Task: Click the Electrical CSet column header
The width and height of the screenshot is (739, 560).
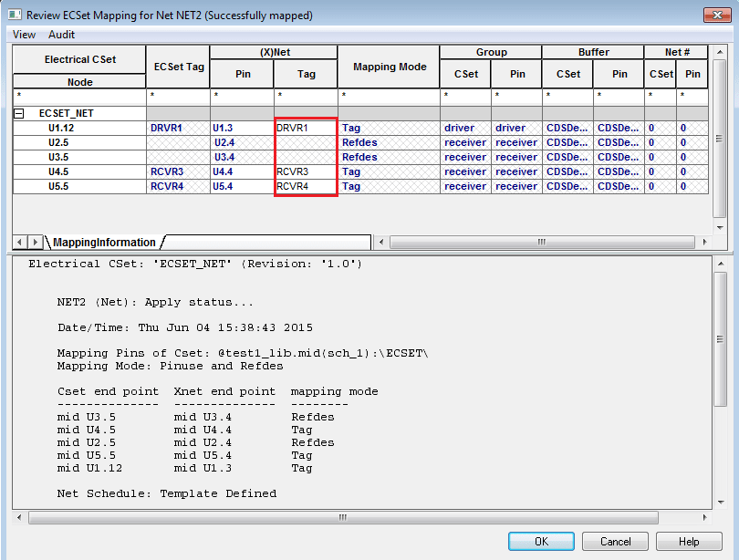Action: point(79,59)
